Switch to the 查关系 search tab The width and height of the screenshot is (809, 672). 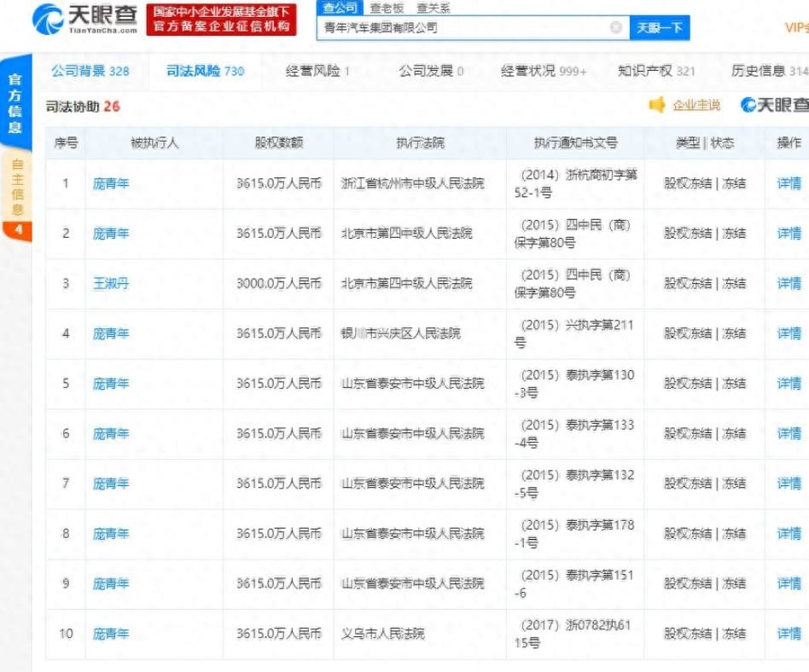point(434,8)
